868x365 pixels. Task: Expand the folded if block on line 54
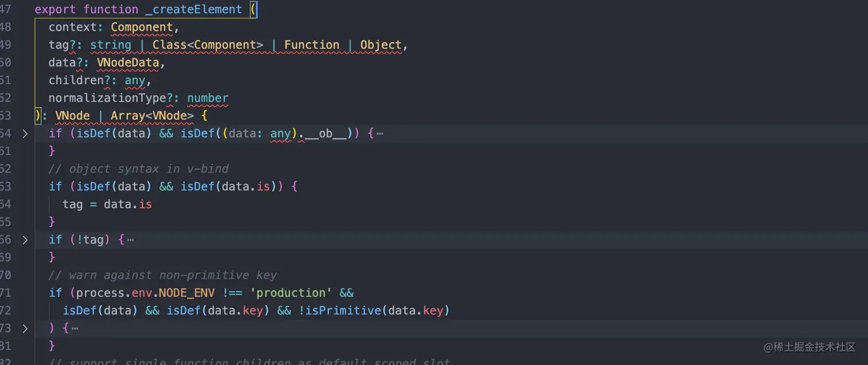(25, 134)
